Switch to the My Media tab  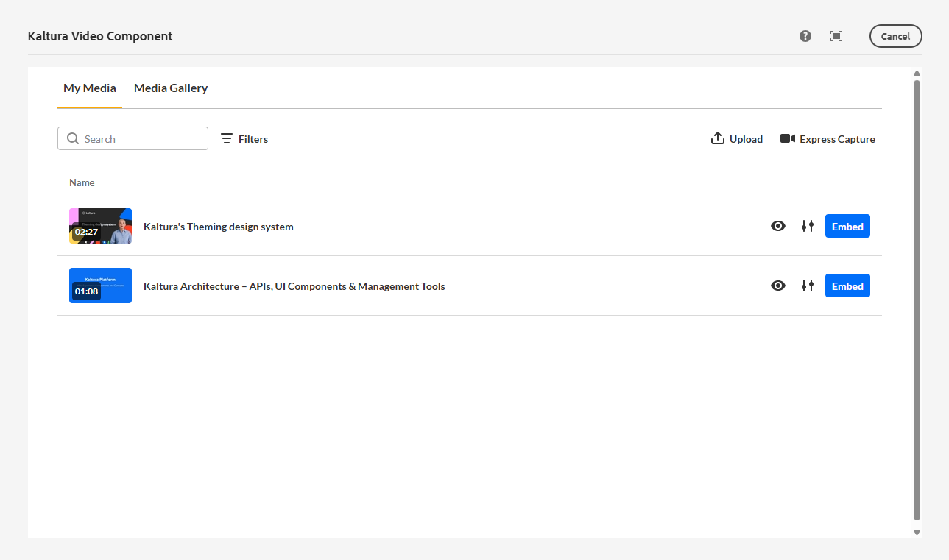coord(90,88)
